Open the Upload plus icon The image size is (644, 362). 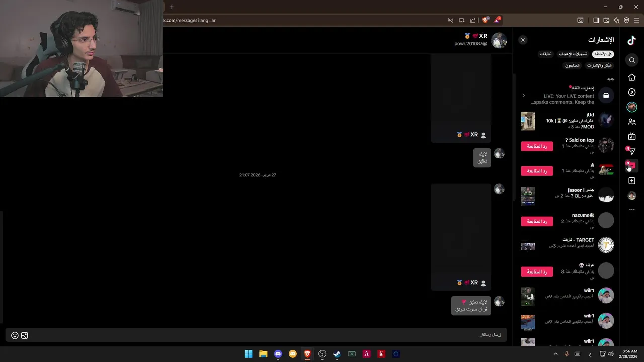click(632, 180)
